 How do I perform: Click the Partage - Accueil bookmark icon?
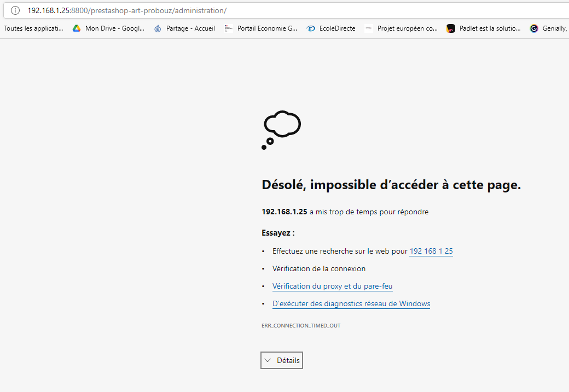coord(158,28)
